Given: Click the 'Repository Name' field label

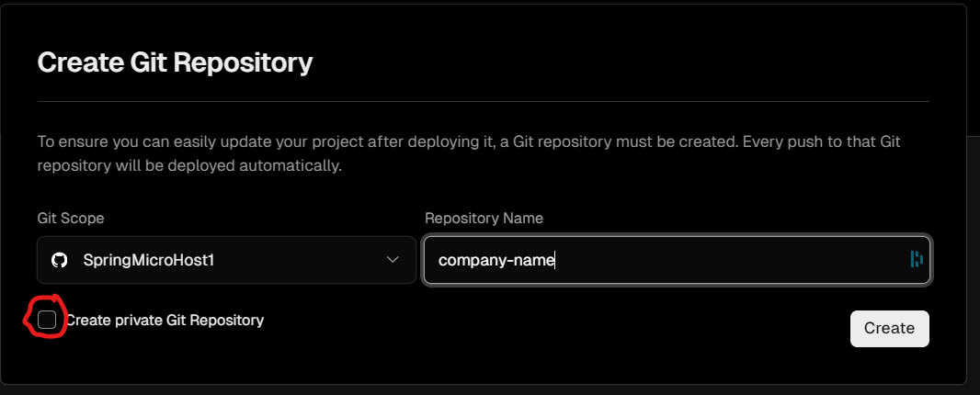Looking at the screenshot, I should [x=484, y=218].
